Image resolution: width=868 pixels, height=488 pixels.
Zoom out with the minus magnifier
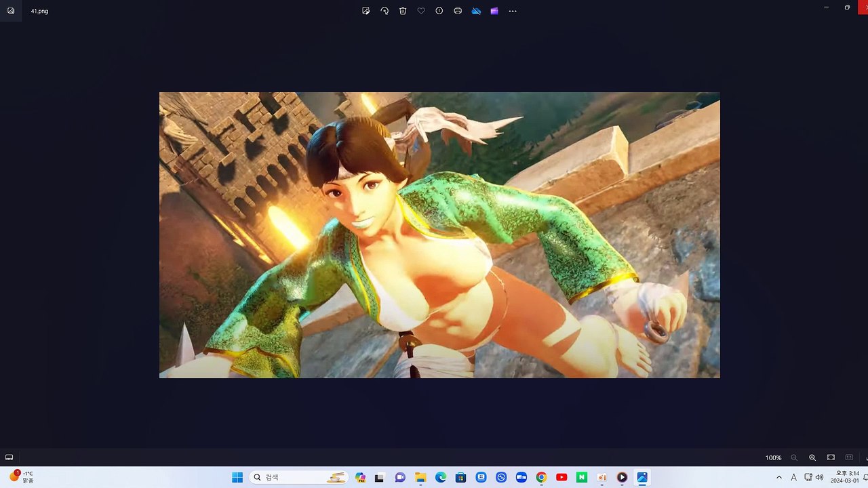(x=794, y=458)
